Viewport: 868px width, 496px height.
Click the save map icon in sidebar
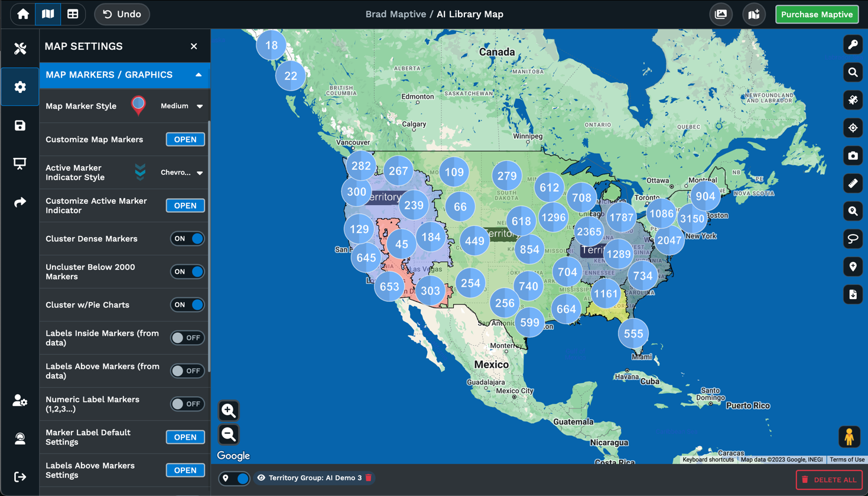pyautogui.click(x=20, y=125)
